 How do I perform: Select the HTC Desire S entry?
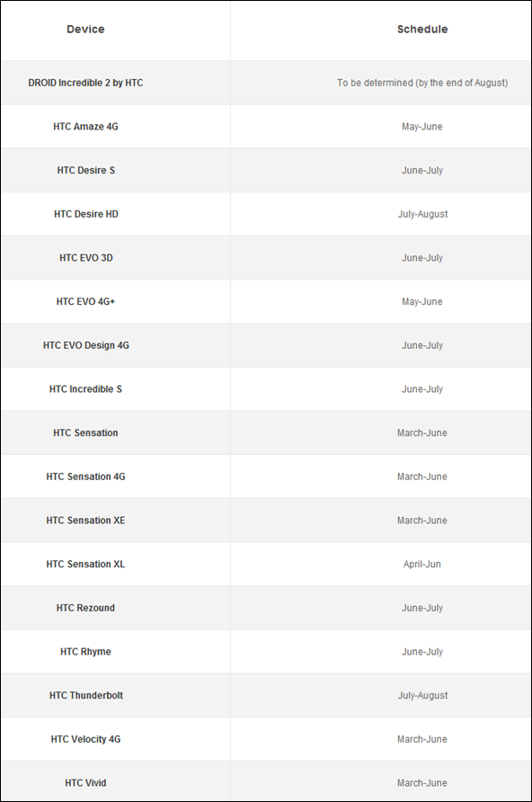tap(86, 170)
